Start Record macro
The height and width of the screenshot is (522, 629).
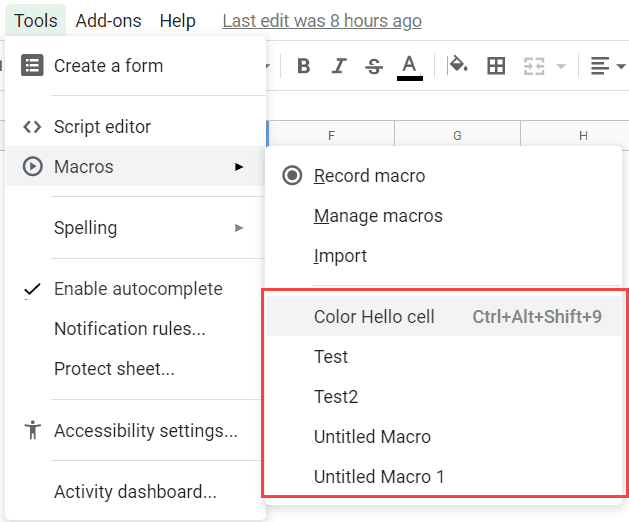coord(443,176)
